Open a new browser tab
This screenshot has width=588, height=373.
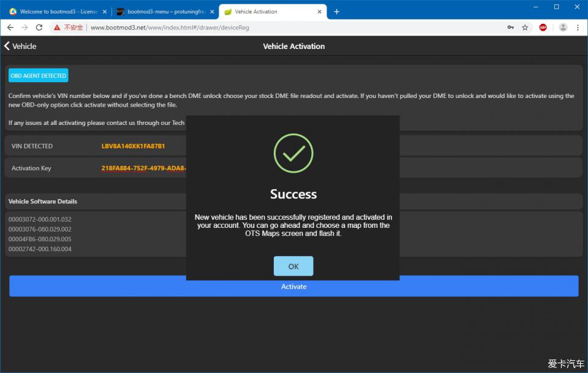point(336,12)
